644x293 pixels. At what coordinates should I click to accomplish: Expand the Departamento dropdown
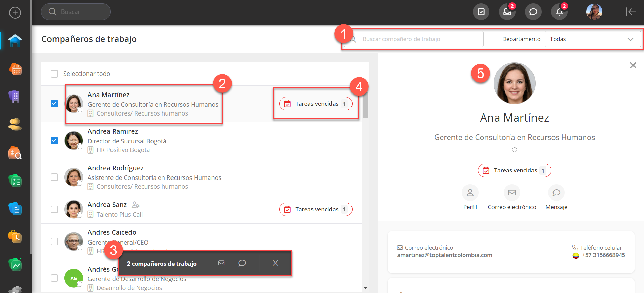592,39
